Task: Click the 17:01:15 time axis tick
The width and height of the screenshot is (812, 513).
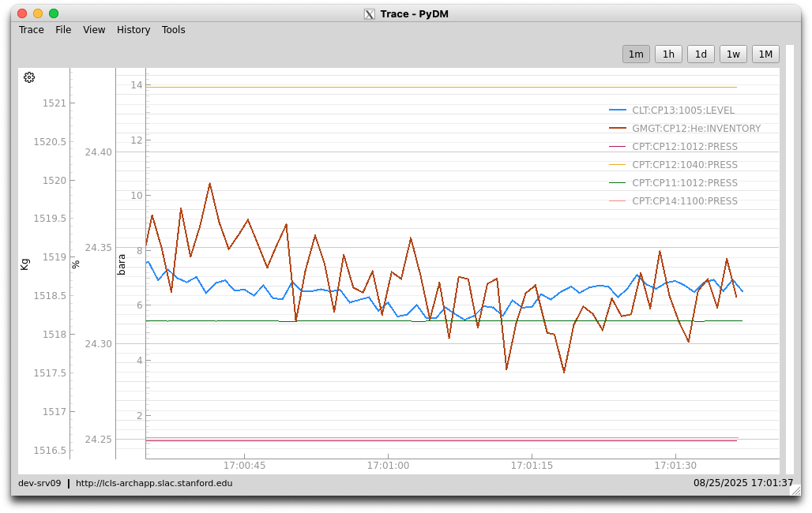Action: coord(532,465)
